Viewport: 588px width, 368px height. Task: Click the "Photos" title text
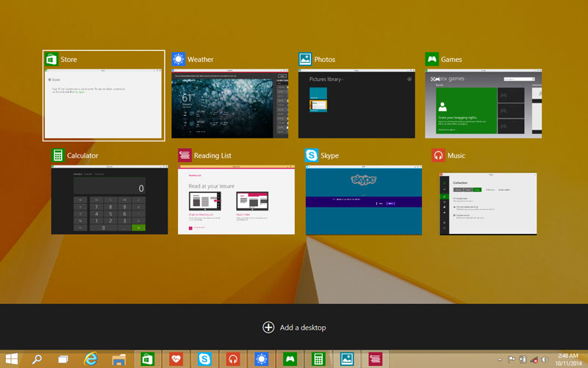(325, 60)
